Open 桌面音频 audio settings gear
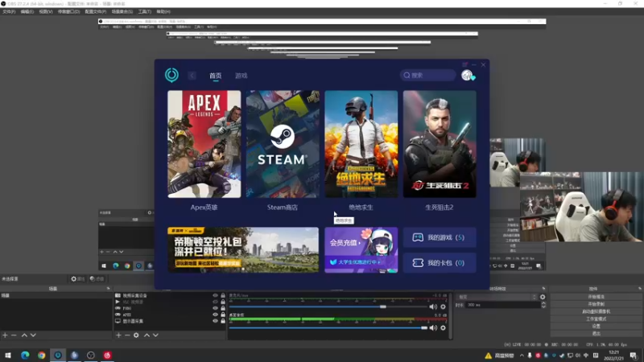Screen dimensions: 644x362 pos(444,327)
